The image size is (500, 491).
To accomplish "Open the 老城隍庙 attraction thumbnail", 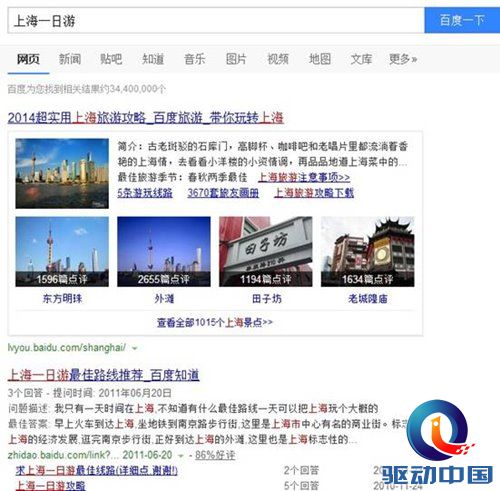I will (368, 252).
